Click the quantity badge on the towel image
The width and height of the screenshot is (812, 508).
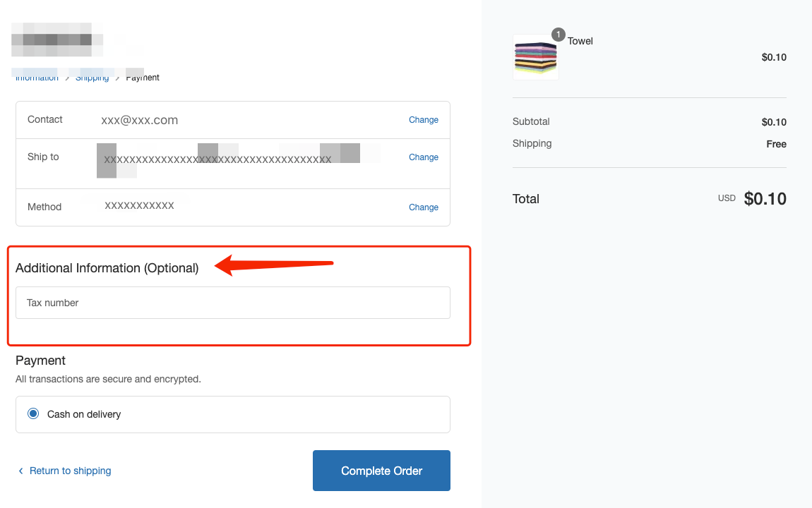click(559, 35)
